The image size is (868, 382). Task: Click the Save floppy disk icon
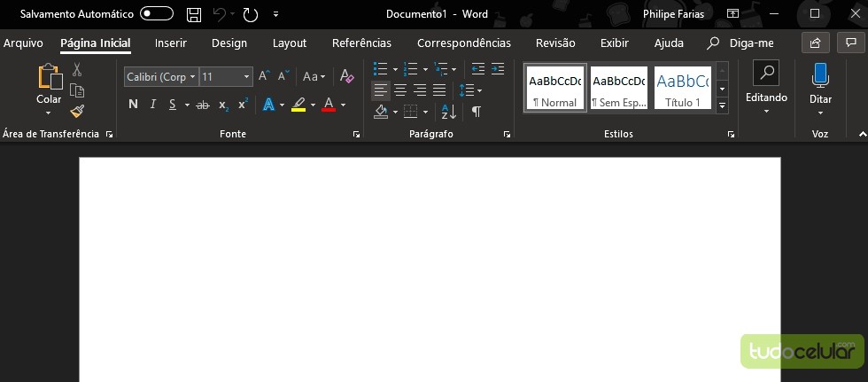(x=194, y=15)
